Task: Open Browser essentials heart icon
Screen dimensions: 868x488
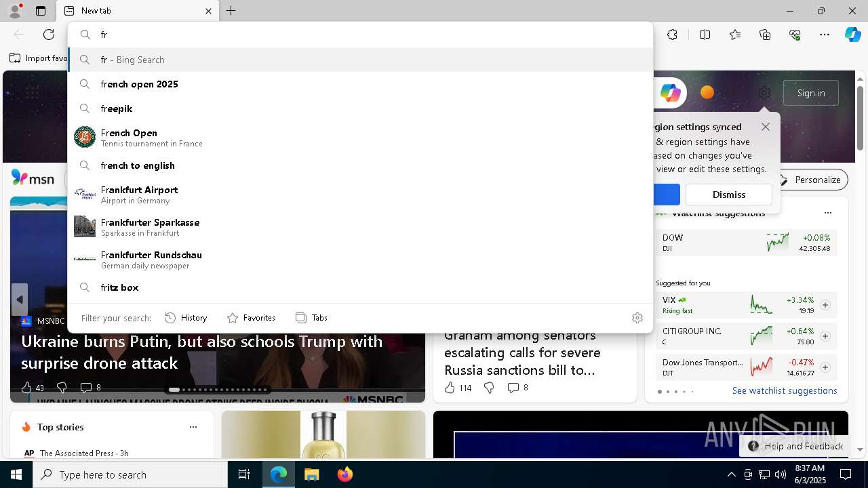Action: point(795,35)
